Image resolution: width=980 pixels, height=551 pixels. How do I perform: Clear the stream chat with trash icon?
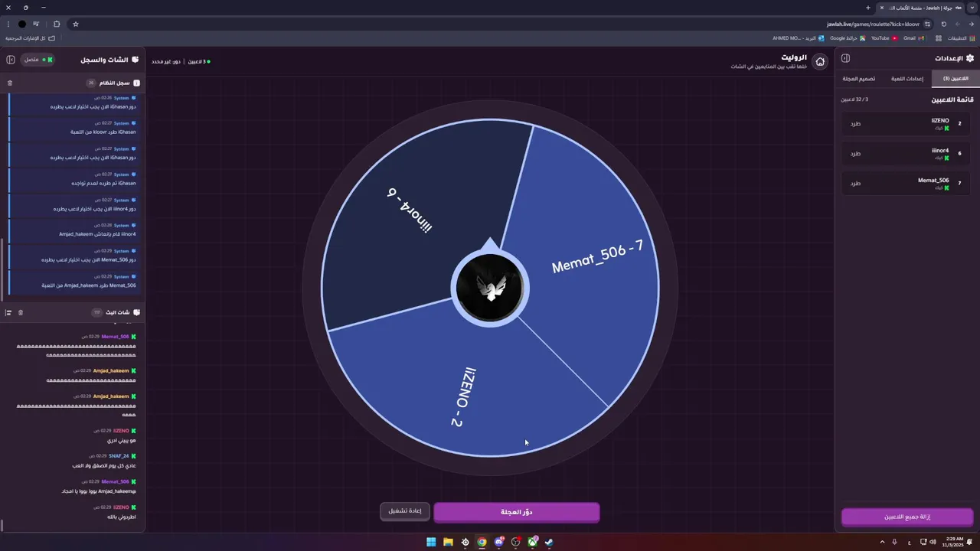pyautogui.click(x=21, y=312)
